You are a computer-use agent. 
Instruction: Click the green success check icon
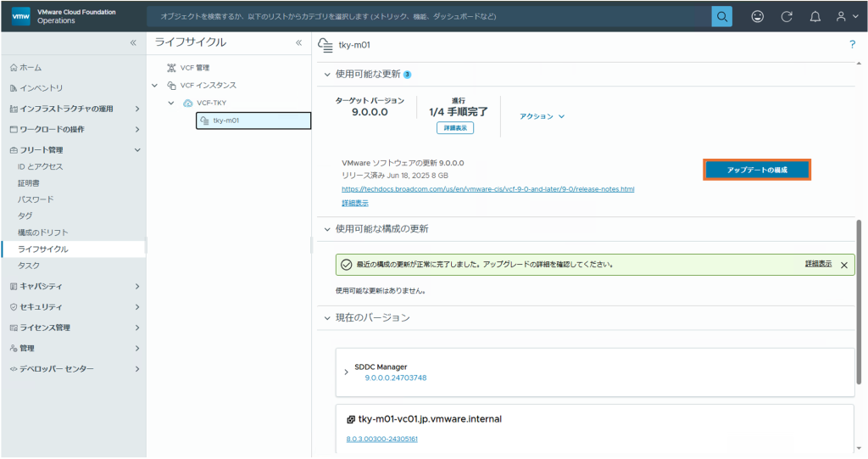coord(347,265)
